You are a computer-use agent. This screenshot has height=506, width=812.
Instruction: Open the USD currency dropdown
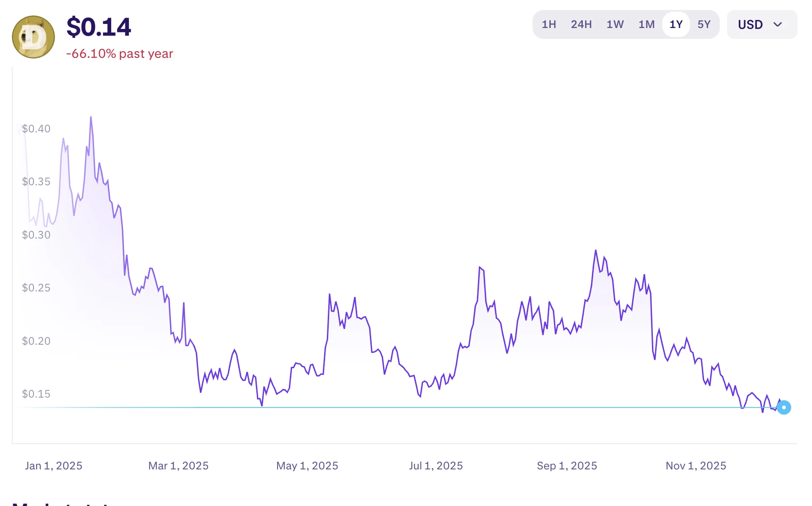pos(761,24)
